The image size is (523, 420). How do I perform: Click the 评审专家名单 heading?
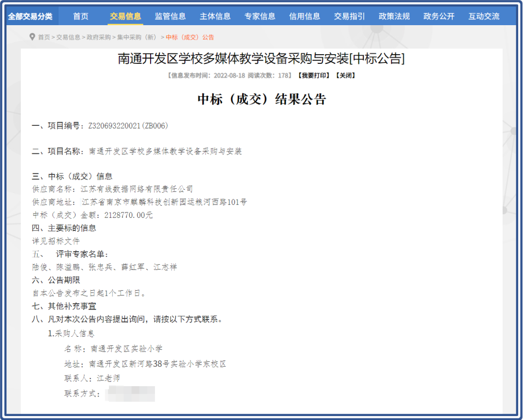[82, 255]
